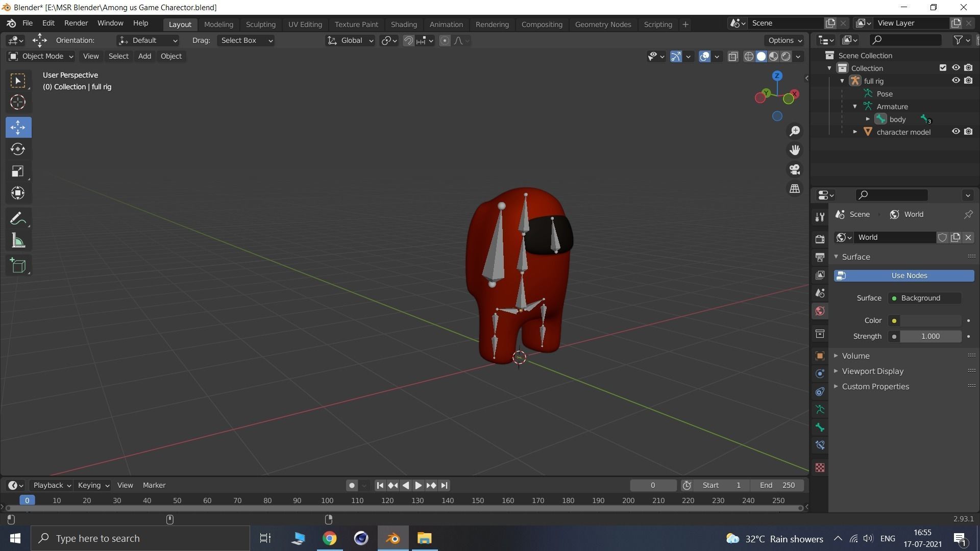This screenshot has height=551, width=980.
Task: Open the Options dropdown
Action: click(x=785, y=40)
